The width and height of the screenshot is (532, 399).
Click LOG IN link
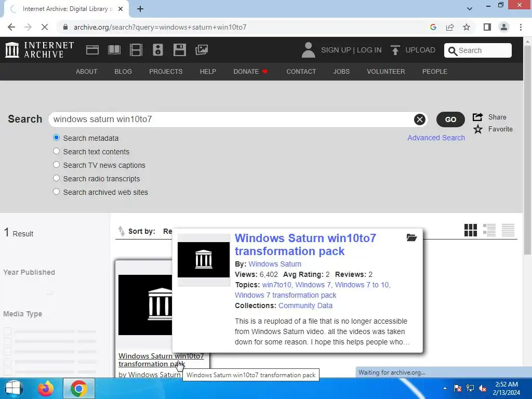point(369,50)
